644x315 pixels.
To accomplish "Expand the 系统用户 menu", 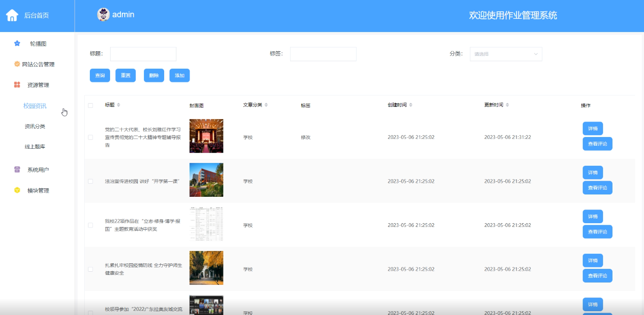I will 37,170.
